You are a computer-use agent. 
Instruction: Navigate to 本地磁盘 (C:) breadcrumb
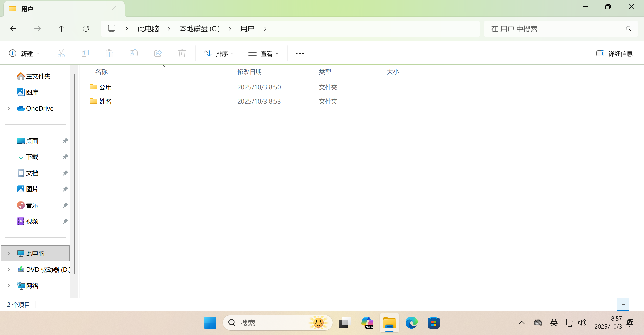pyautogui.click(x=199, y=29)
